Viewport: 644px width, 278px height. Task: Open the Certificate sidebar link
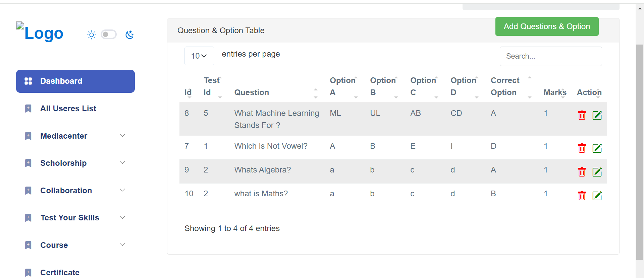pyautogui.click(x=60, y=272)
